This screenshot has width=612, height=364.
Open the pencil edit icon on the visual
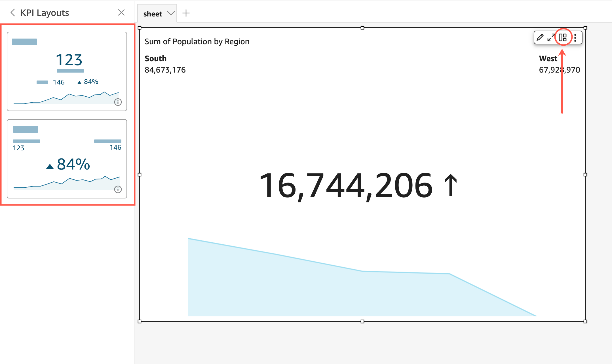pyautogui.click(x=540, y=37)
